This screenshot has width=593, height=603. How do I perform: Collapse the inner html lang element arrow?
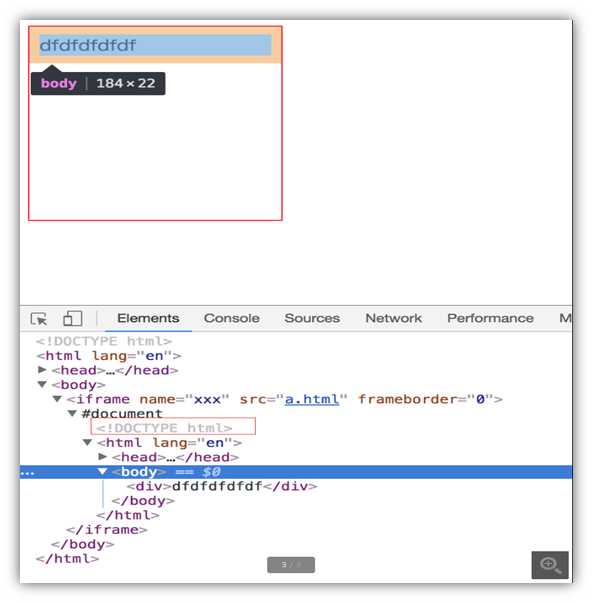click(87, 442)
